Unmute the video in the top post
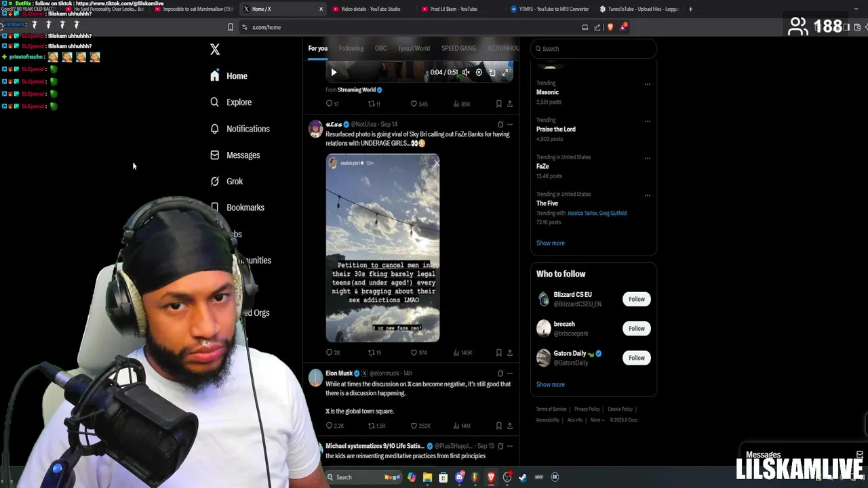The width and height of the screenshot is (868, 488). [466, 73]
